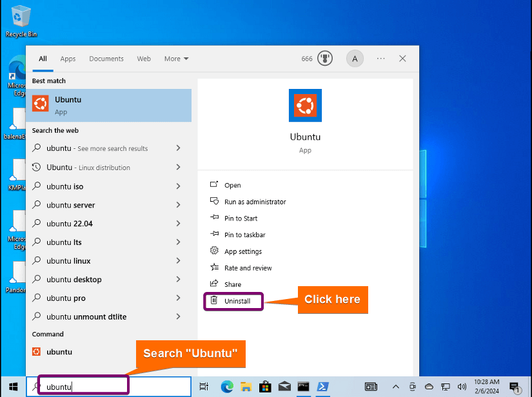The image size is (532, 397).
Task: Select the Ubuntu App best match
Action: click(108, 106)
